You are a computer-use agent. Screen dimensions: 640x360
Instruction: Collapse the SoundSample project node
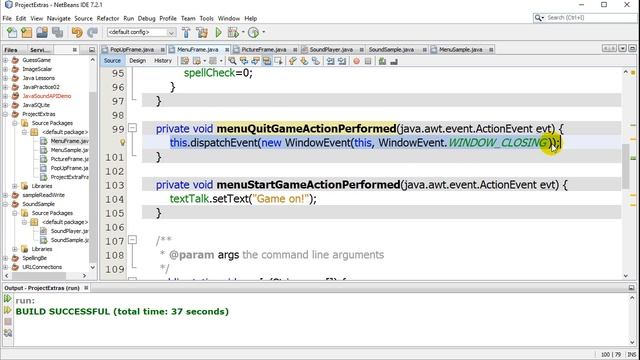(x=6, y=204)
